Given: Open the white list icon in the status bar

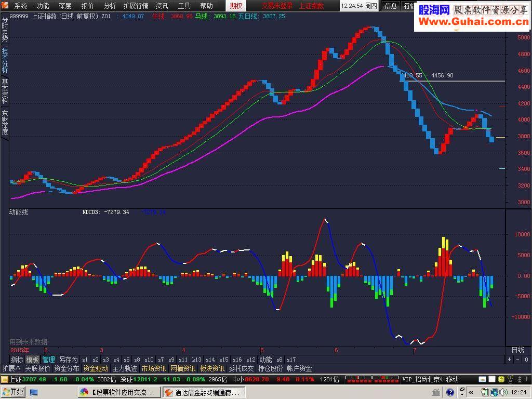Looking at the screenshot, I should coord(491,379).
